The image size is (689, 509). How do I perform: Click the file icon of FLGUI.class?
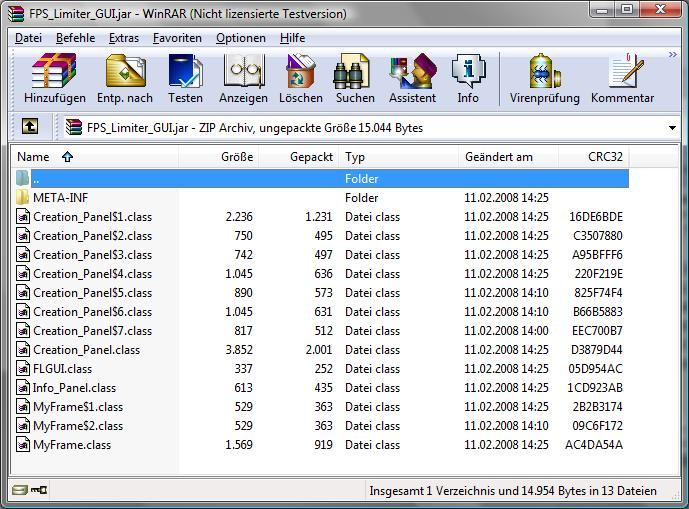[22, 368]
